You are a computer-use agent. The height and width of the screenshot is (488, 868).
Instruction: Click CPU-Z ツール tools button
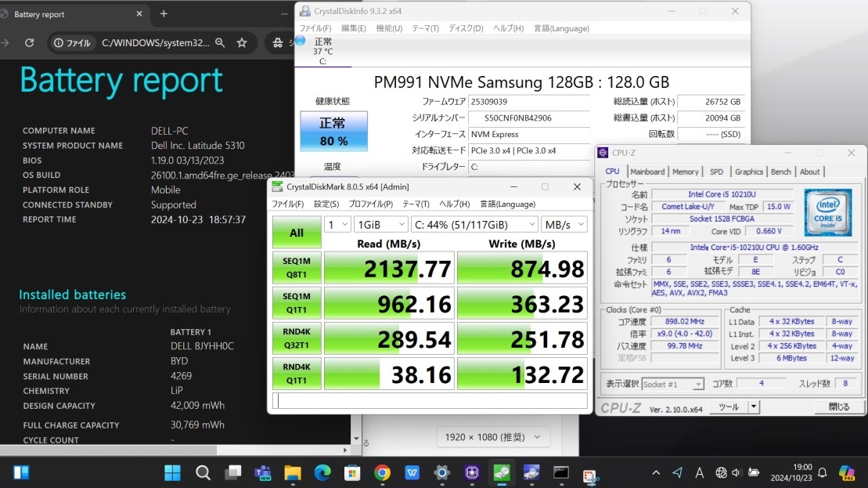729,407
